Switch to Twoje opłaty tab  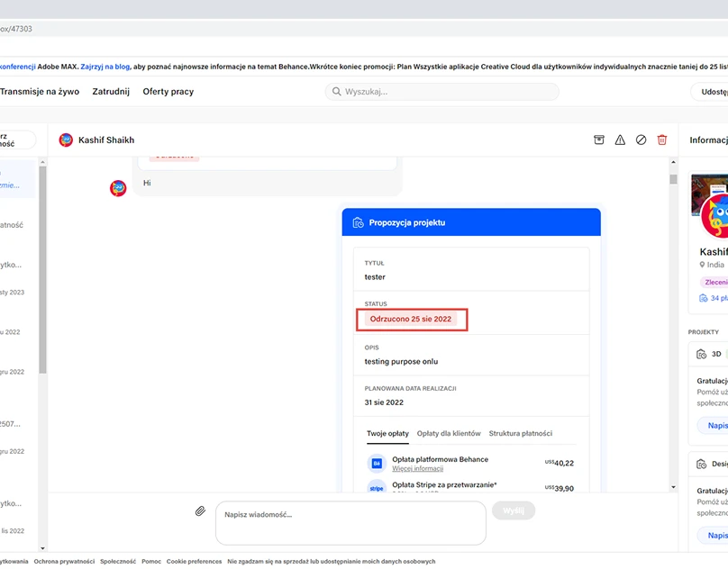[387, 433]
